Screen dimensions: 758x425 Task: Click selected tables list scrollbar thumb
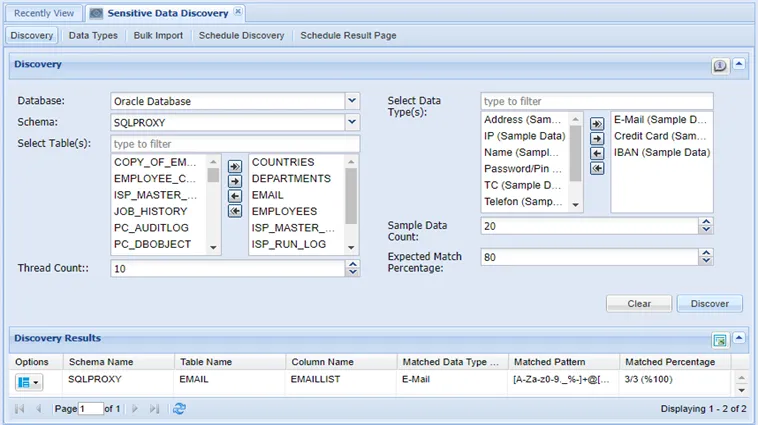(351, 196)
